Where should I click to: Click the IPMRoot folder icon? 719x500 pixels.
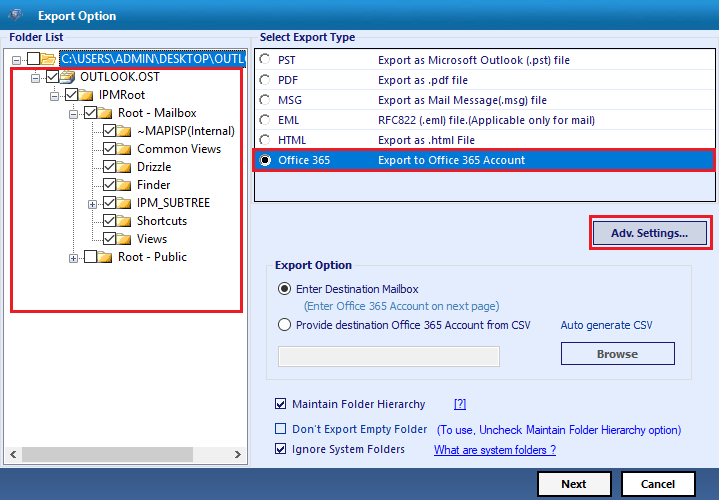[x=86, y=95]
